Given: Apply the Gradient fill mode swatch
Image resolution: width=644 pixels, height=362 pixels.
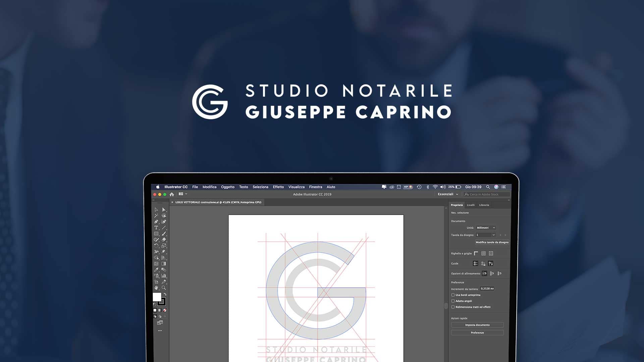Looking at the screenshot, I should coord(160,310).
